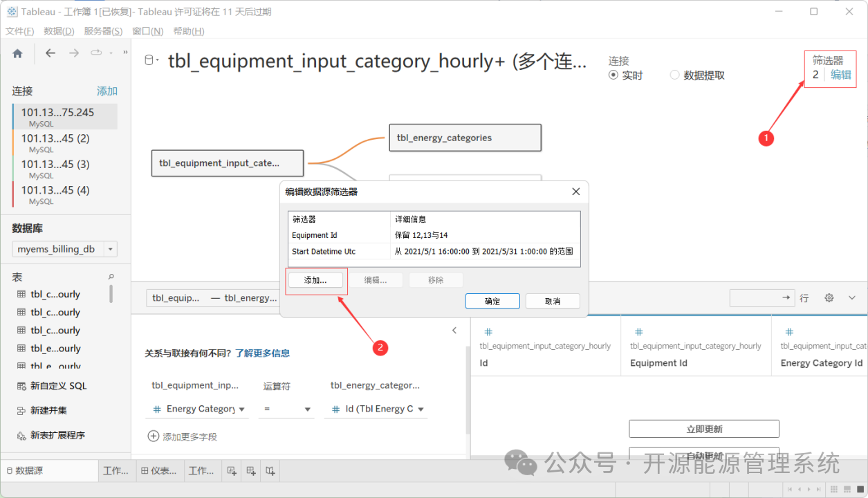Click the new dashboard tab icon
Screen dimensions: 868x498
[x=251, y=471]
